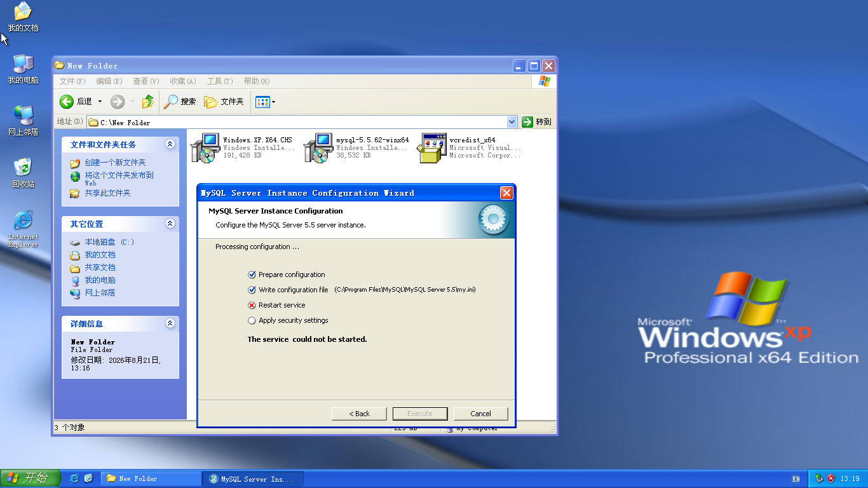The height and width of the screenshot is (488, 868).
Task: Open Recycle Bin desktop icon
Action: 24,173
